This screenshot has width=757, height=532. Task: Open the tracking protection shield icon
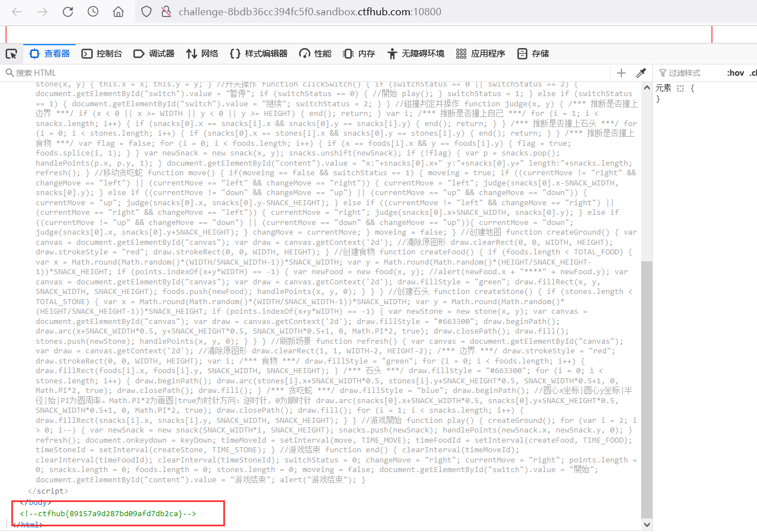(x=146, y=11)
